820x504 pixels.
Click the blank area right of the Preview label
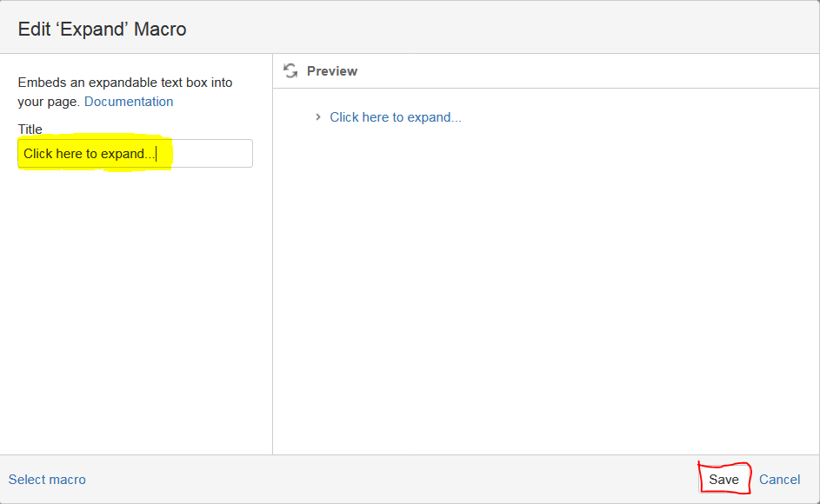tap(586, 71)
